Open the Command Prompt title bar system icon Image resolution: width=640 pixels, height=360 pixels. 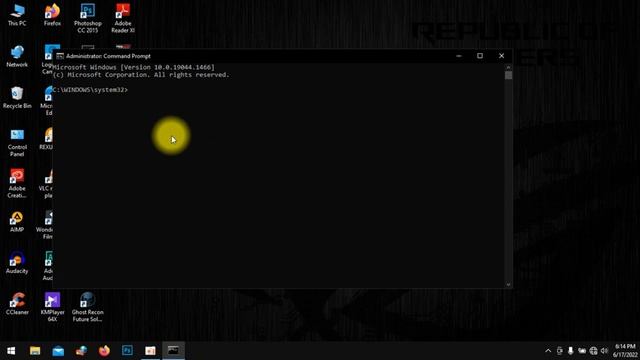60,56
